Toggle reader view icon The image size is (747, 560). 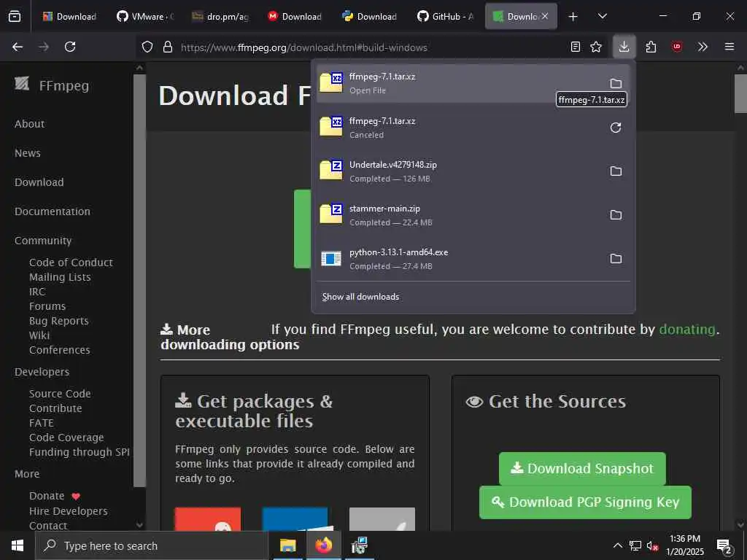[x=576, y=47]
